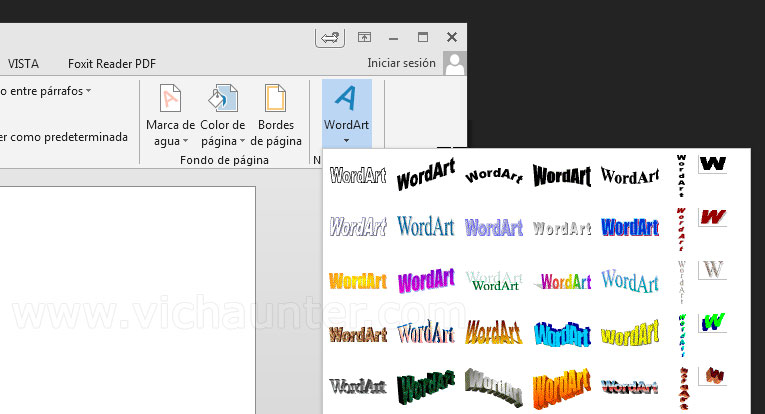Click the Iniciar sesión link
Screen dimensions: 765x414
click(x=401, y=63)
